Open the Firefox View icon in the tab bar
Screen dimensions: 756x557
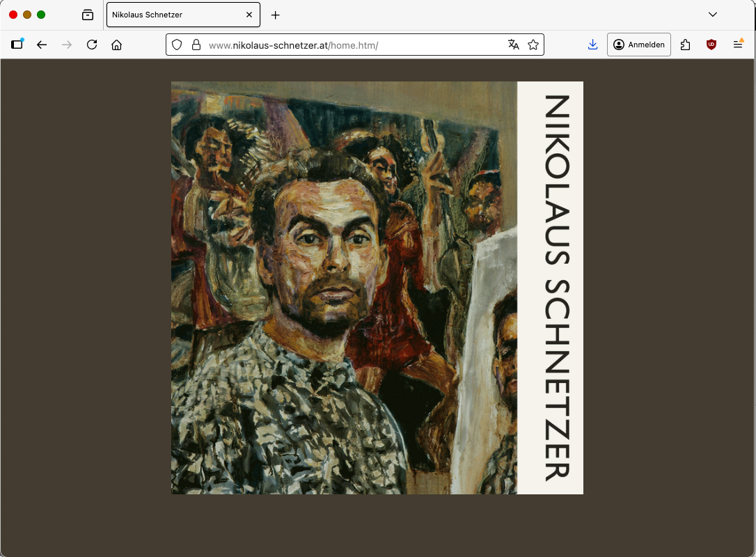click(x=88, y=15)
